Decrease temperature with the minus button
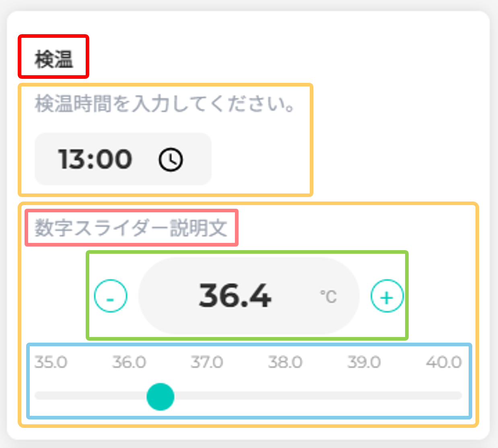 point(111,296)
